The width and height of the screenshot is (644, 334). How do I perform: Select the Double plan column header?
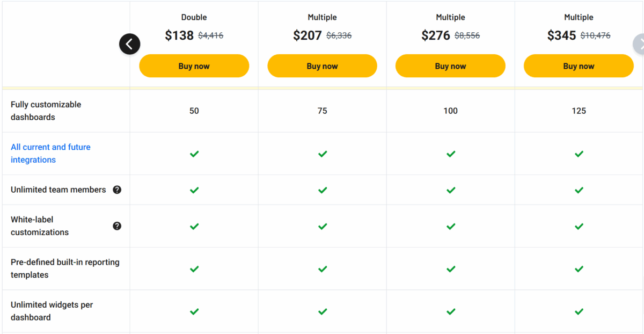pos(194,17)
